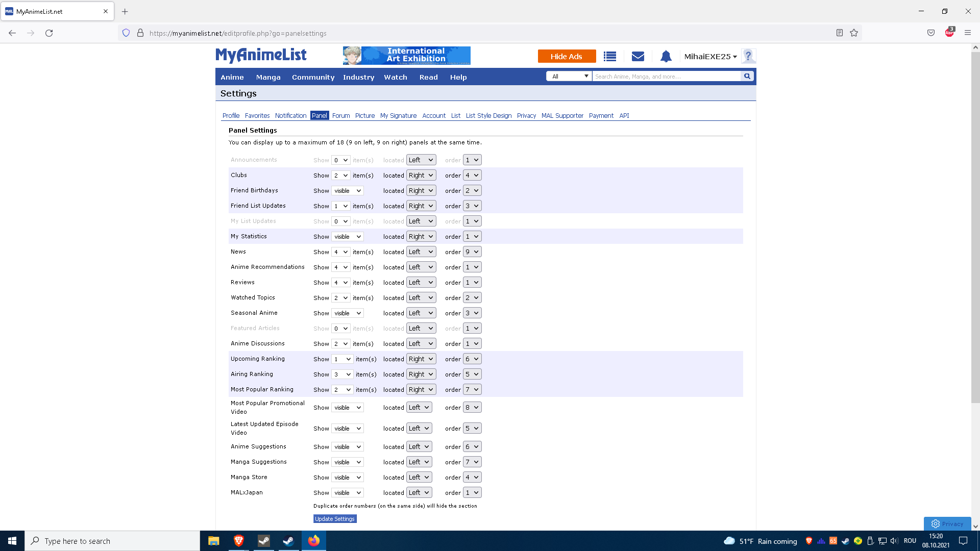Click the Windows taskbar search box
Viewport: 980px width, 551px height.
point(112,541)
